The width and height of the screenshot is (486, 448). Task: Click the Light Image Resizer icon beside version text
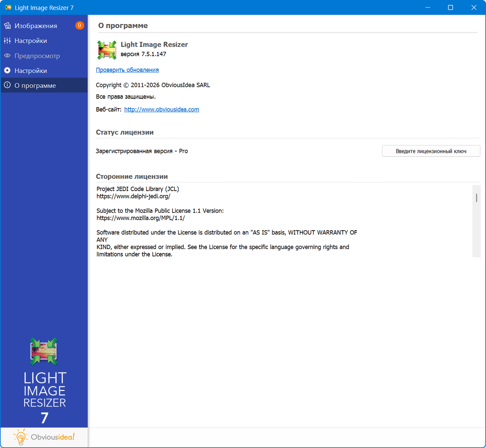tap(107, 50)
